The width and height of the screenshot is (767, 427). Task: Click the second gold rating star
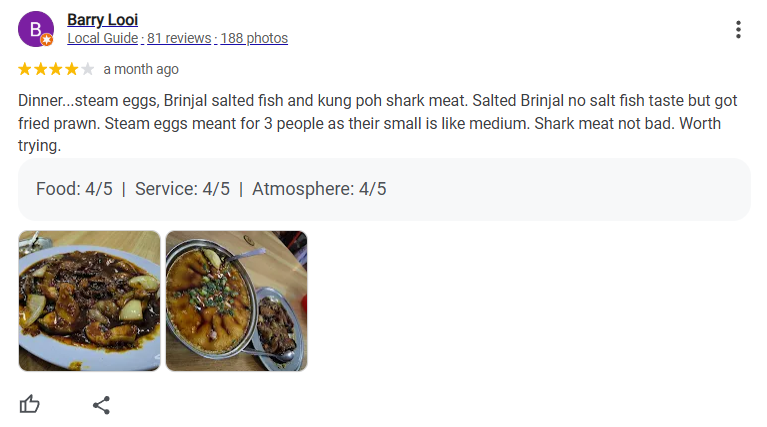click(41, 69)
